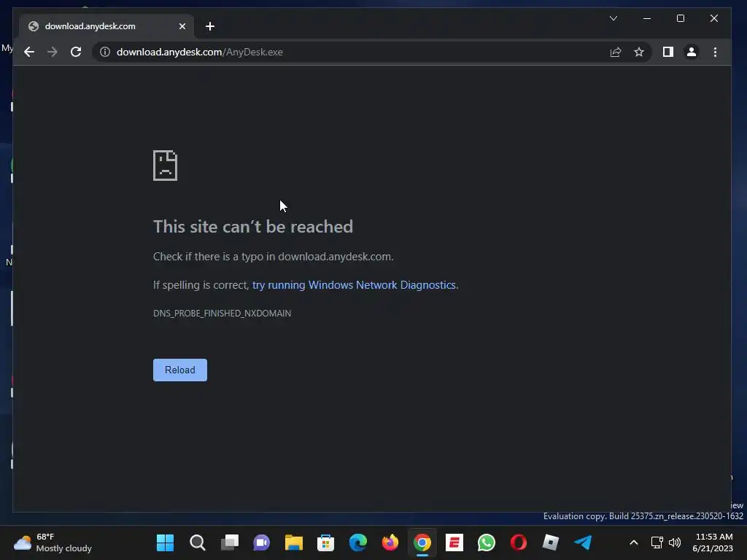Open Chrome side panel
Screen dimensions: 747x560
coord(668,52)
